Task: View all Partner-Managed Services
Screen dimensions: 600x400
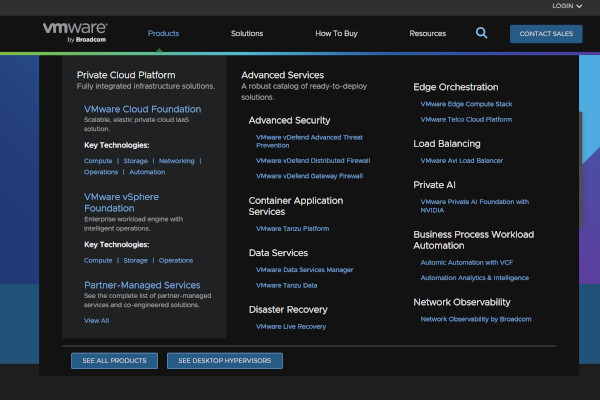Action: 97,320
